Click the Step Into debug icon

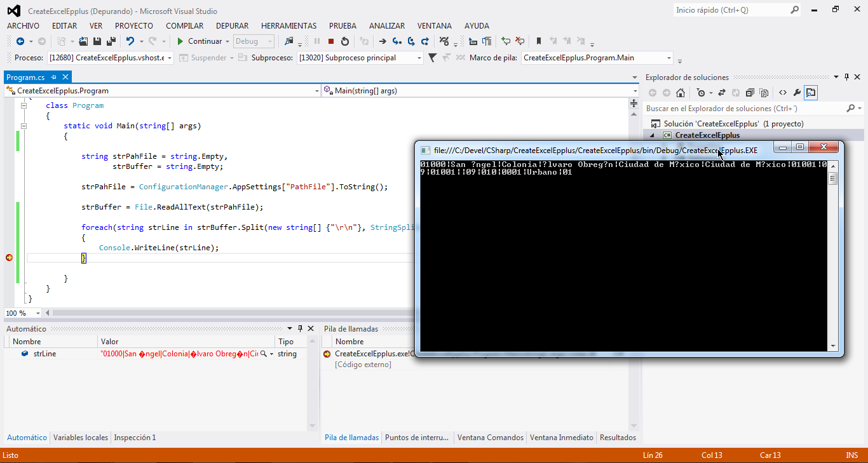(x=397, y=41)
